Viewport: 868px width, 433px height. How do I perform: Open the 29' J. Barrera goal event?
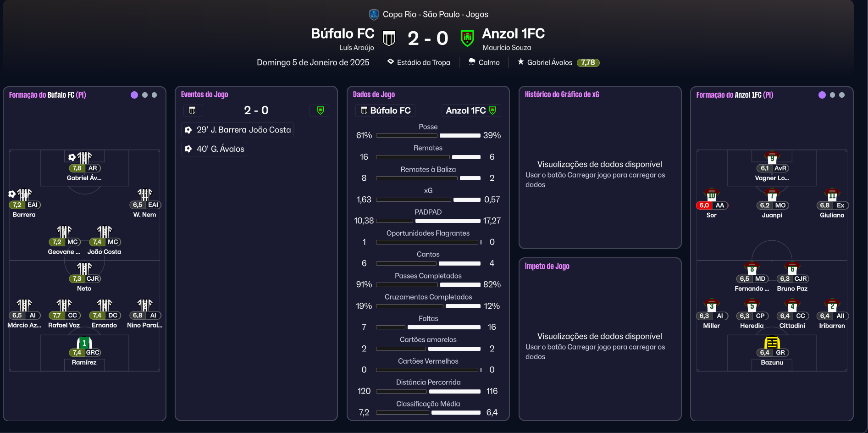[x=238, y=130]
